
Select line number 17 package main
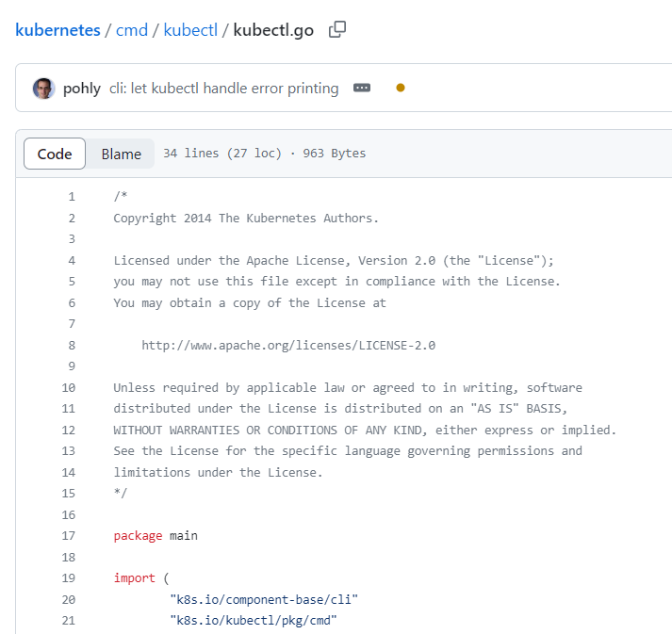[x=69, y=535]
